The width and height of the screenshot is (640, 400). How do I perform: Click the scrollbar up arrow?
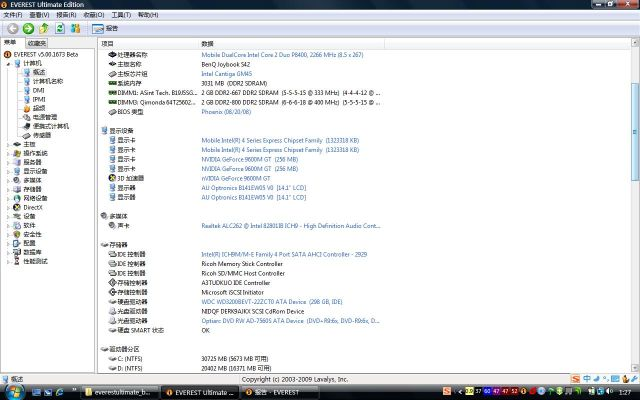[635, 42]
